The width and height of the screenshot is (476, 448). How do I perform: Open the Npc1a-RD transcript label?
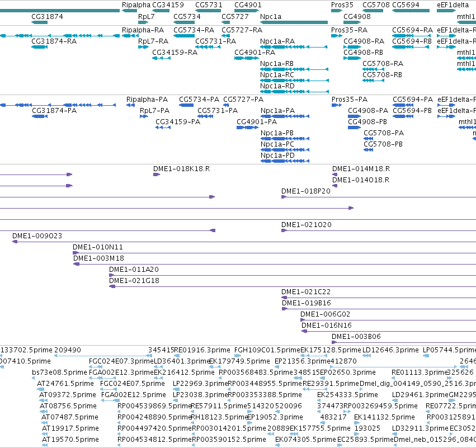pyautogui.click(x=277, y=86)
